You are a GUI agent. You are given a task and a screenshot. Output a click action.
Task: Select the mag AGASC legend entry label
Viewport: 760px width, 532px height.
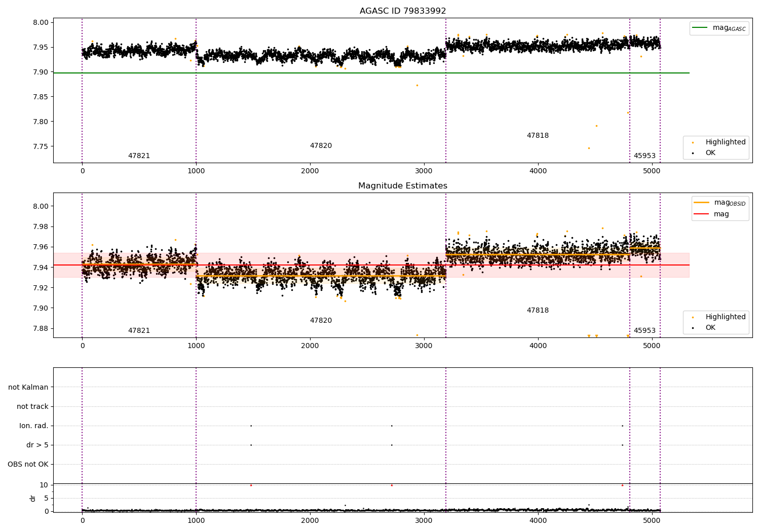tap(729, 28)
